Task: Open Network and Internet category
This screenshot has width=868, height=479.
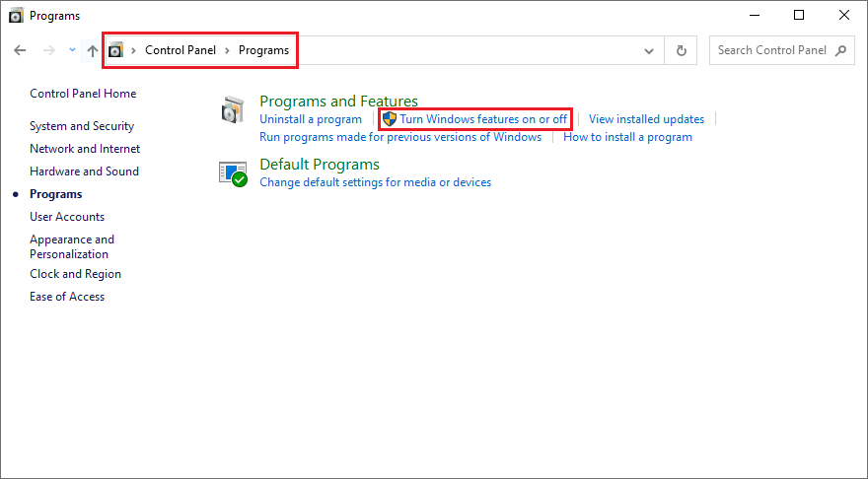Action: pos(85,149)
